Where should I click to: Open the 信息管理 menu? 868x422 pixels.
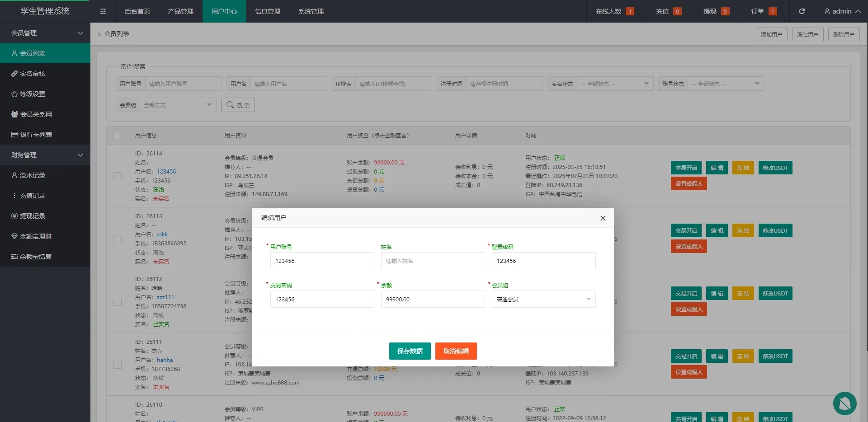[268, 11]
